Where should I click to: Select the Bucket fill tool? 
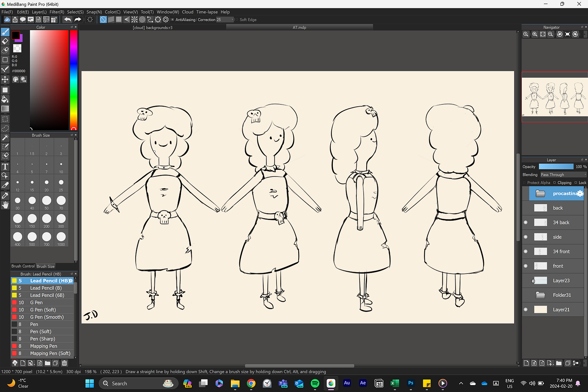coord(5,99)
